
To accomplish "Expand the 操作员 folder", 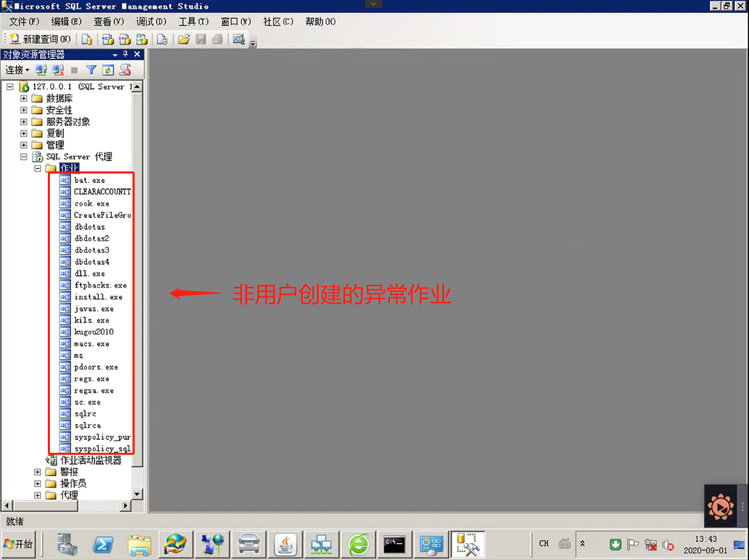I will [38, 484].
